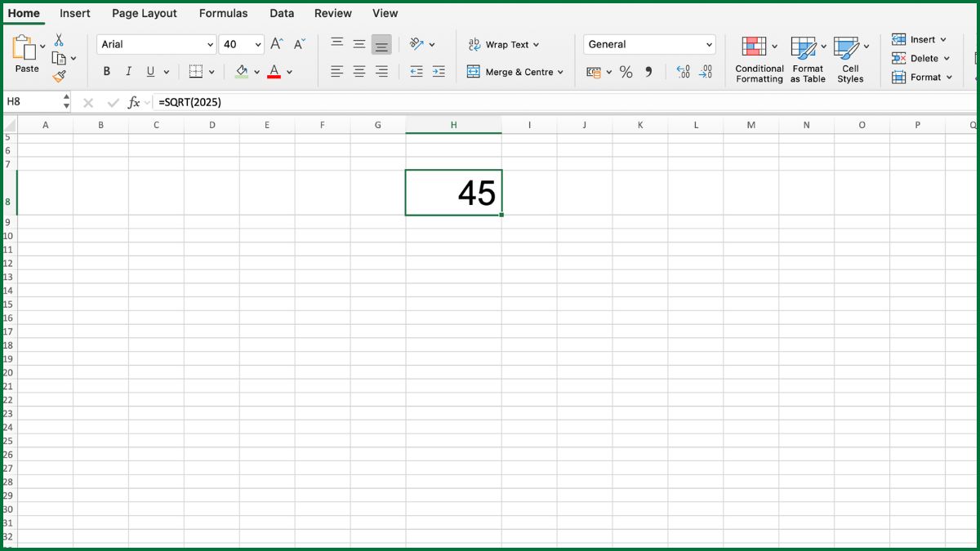Open the font size 40 dropdown

258,44
